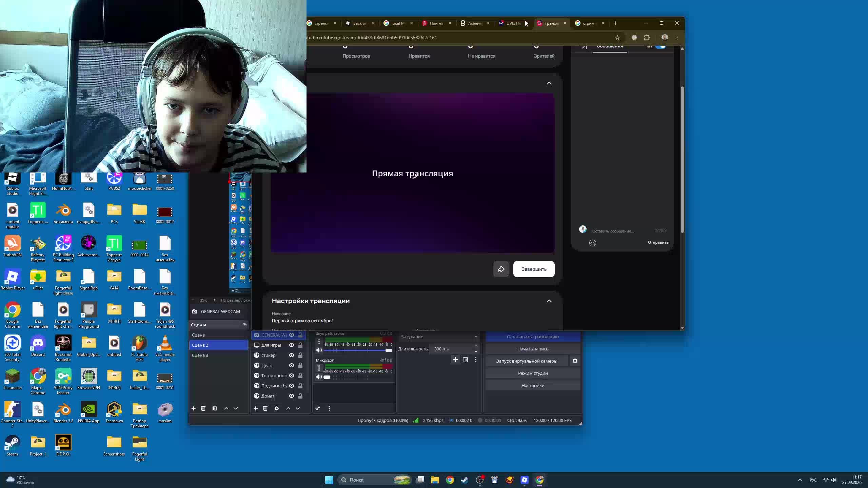This screenshot has height=488, width=868.
Task: Remove the selected OBS source
Action: [265, 408]
